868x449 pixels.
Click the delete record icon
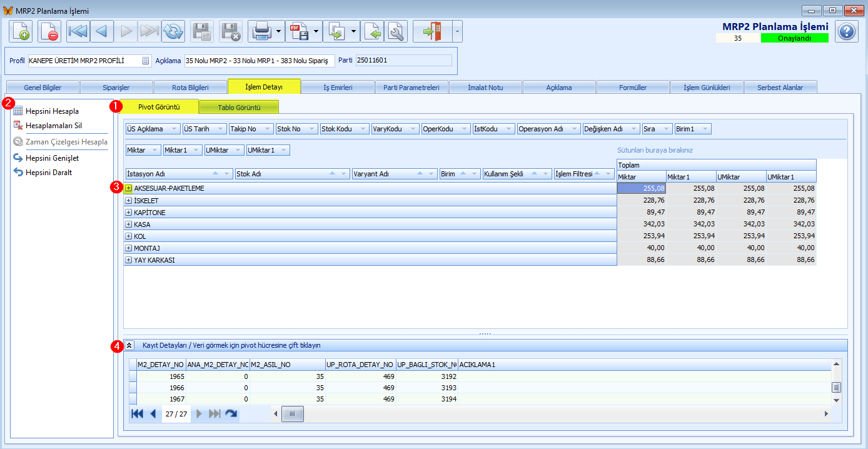(x=49, y=31)
